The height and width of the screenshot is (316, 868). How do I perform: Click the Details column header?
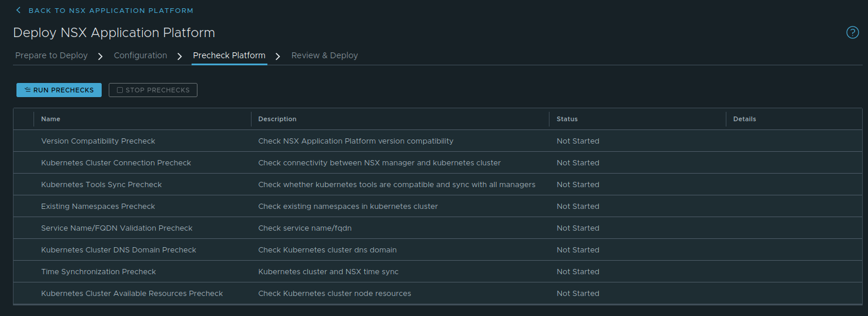coord(745,119)
